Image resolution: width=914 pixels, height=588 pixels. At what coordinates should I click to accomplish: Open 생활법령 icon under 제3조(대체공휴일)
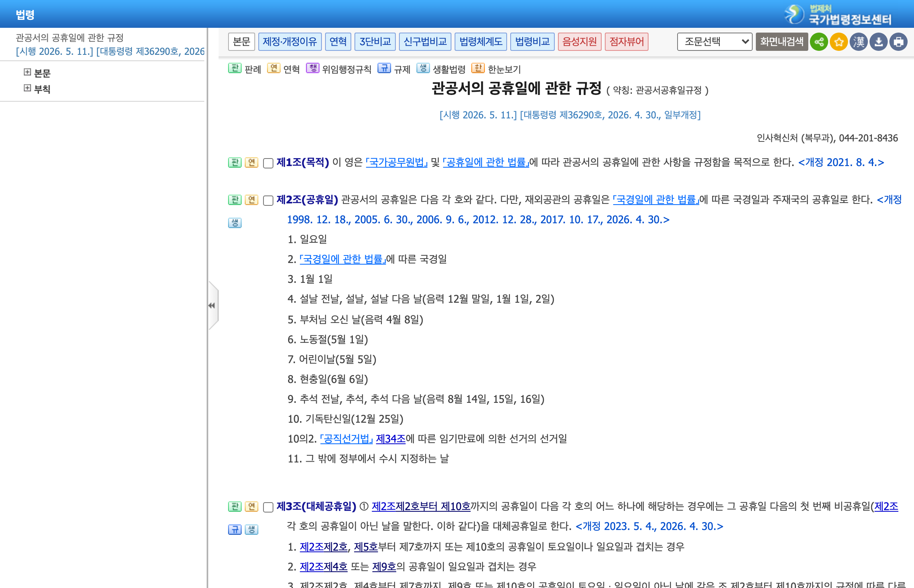point(252,530)
